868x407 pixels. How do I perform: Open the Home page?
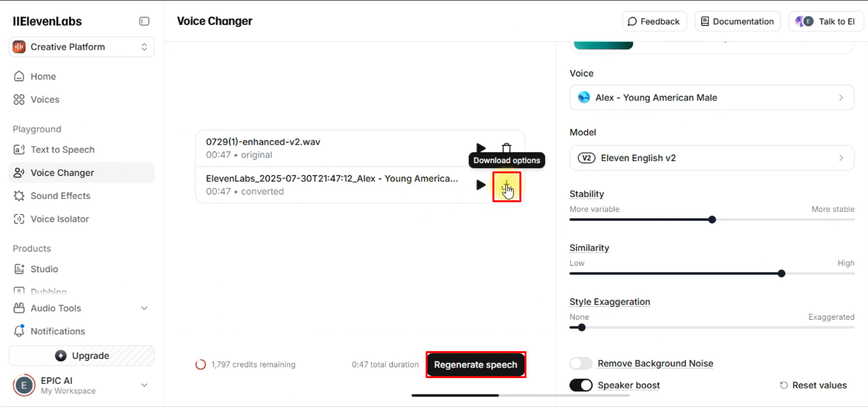point(43,76)
